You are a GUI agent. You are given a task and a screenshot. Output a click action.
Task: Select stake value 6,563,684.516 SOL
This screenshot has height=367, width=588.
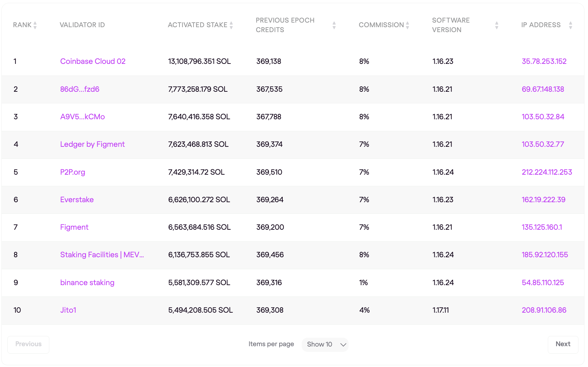click(200, 227)
